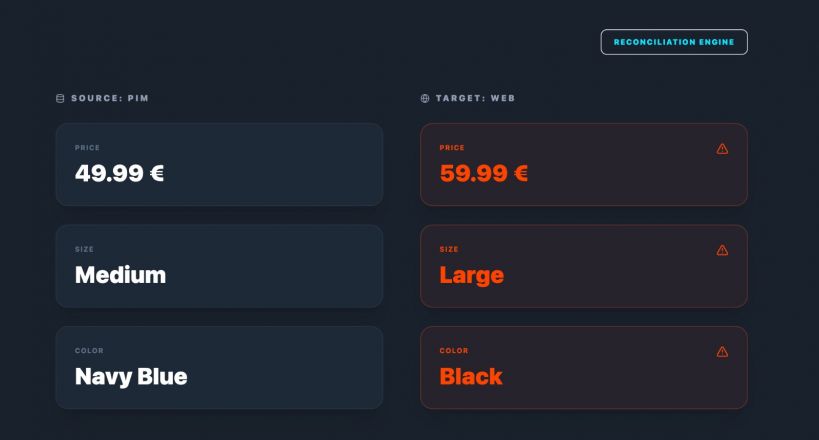Viewport: 819px width, 440px height.
Task: Click the orange Size label in the web card
Action: (x=449, y=249)
